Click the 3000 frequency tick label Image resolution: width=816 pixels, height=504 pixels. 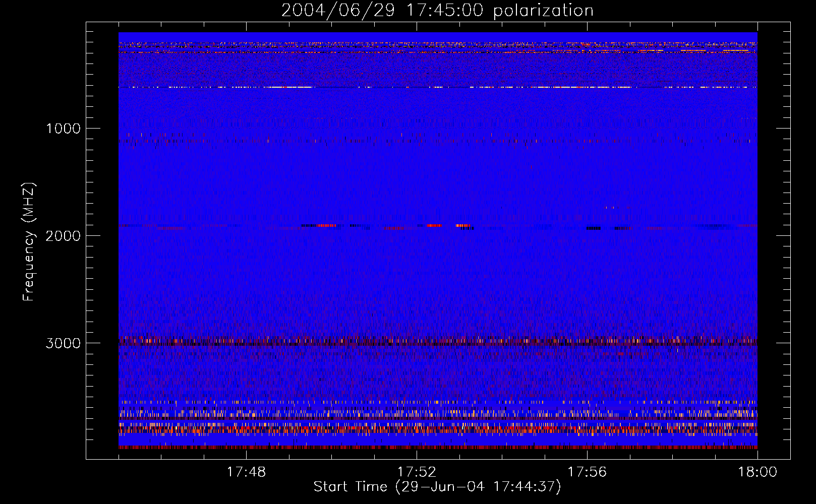click(x=63, y=343)
